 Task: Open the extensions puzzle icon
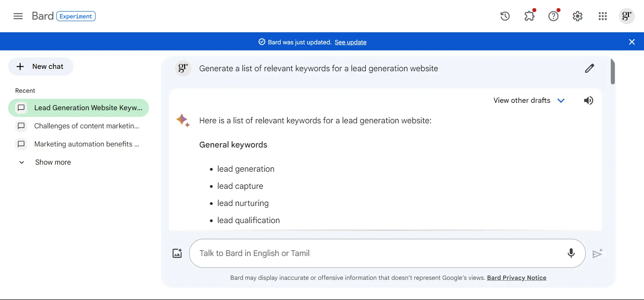(529, 16)
